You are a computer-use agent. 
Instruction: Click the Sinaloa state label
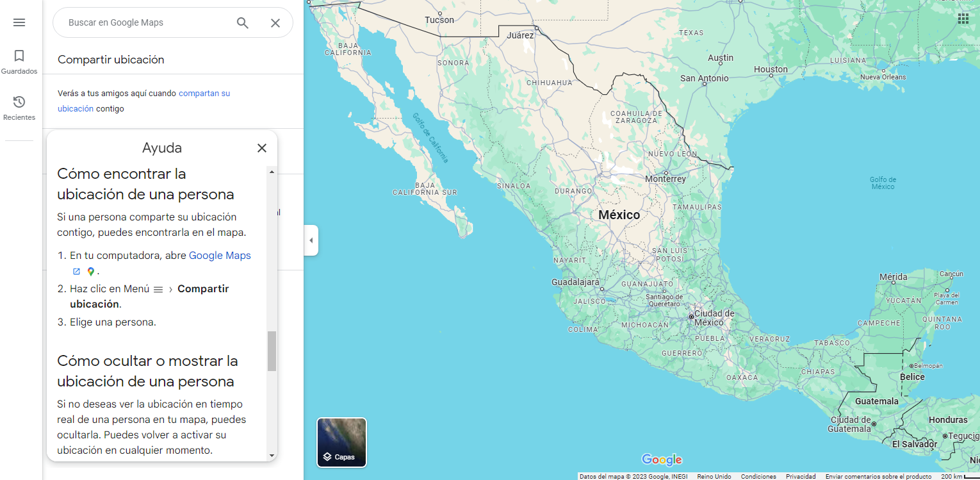click(x=514, y=186)
